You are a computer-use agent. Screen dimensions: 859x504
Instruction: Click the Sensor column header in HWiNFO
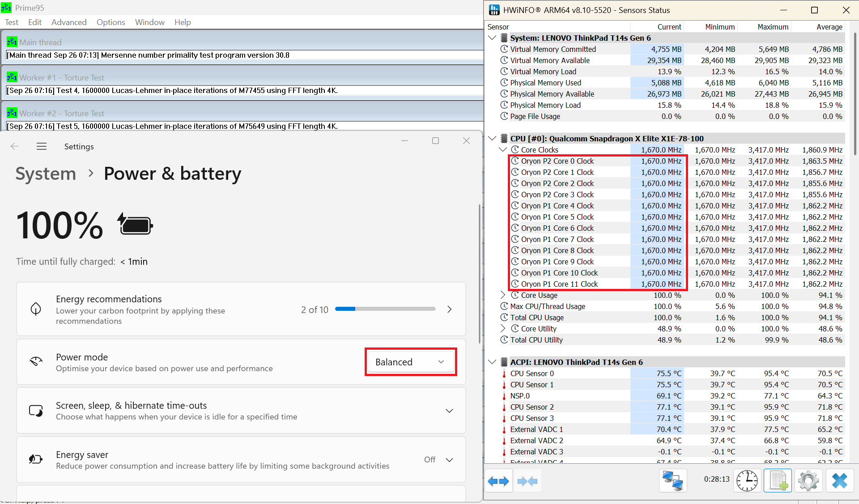pyautogui.click(x=558, y=27)
